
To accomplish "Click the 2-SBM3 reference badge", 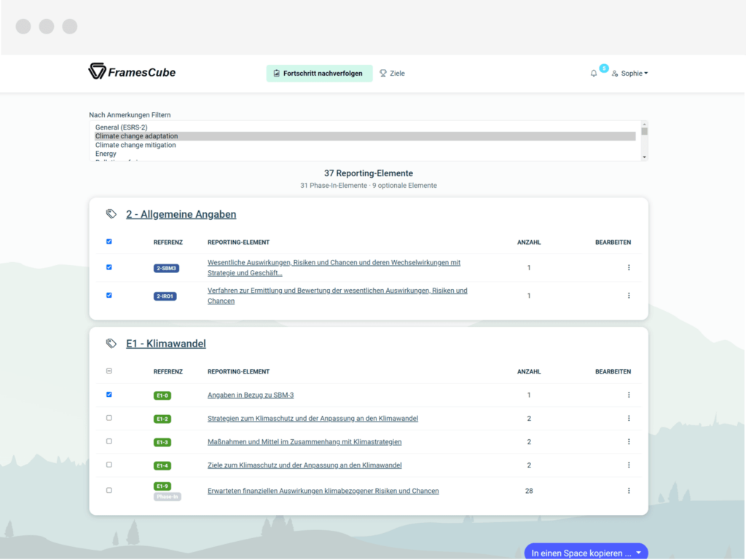I will point(166,268).
